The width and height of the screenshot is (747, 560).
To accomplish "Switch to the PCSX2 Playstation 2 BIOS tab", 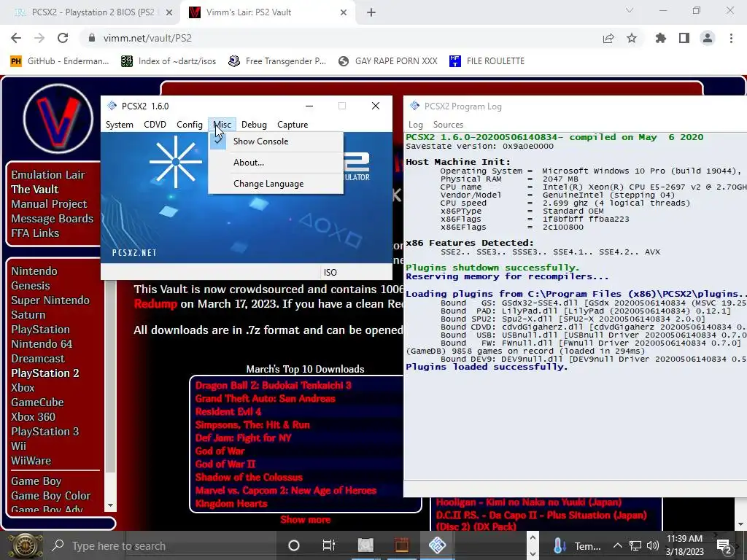I will [90, 12].
